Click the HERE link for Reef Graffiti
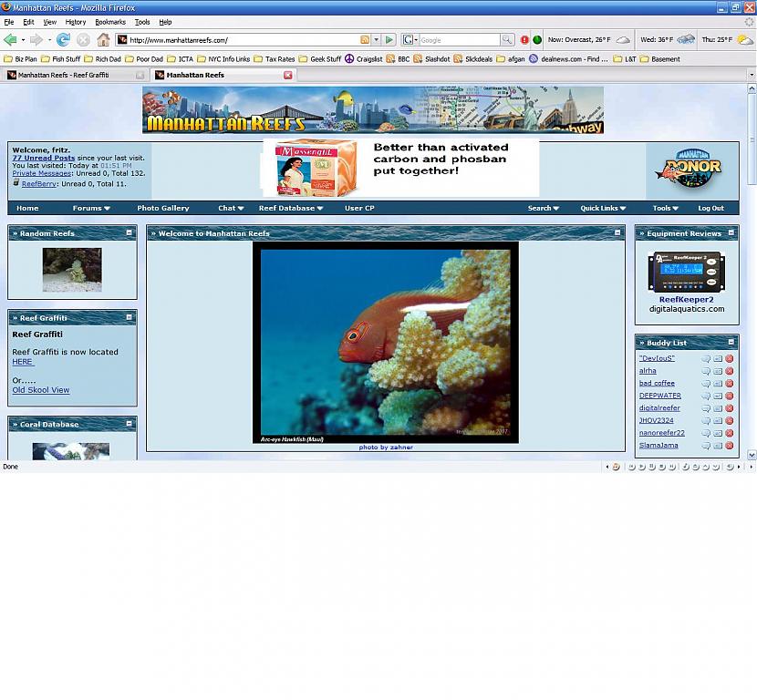 (x=22, y=361)
